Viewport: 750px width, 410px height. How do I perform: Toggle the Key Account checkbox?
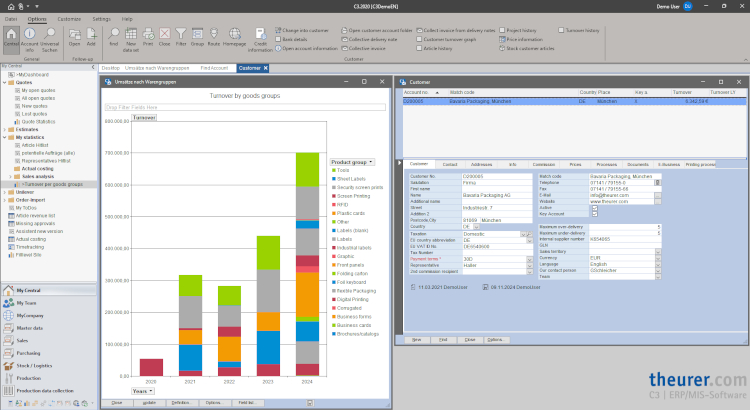[595, 214]
